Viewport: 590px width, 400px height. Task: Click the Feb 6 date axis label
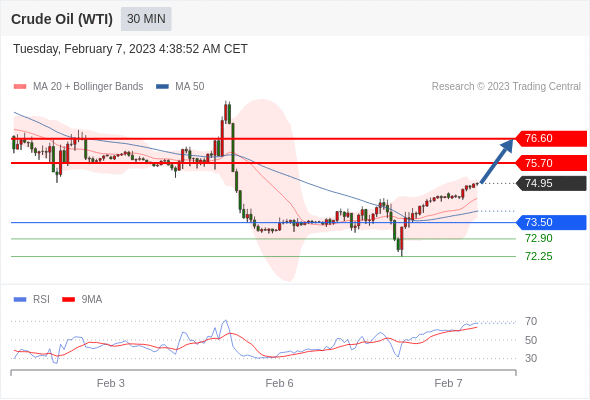click(x=279, y=383)
